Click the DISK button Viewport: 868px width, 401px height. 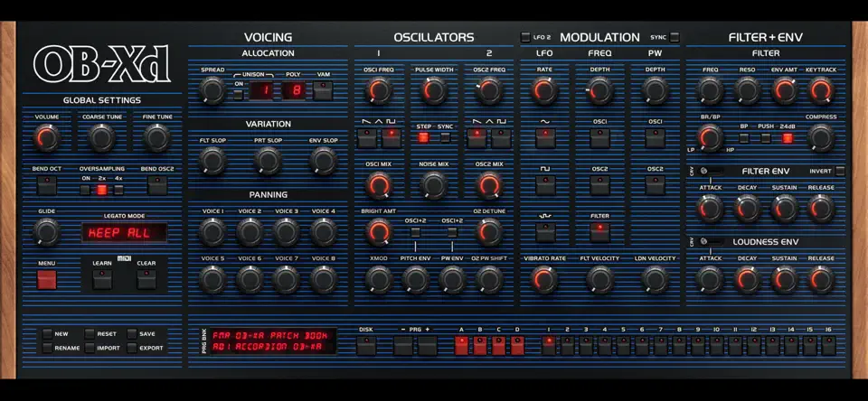pos(366,345)
